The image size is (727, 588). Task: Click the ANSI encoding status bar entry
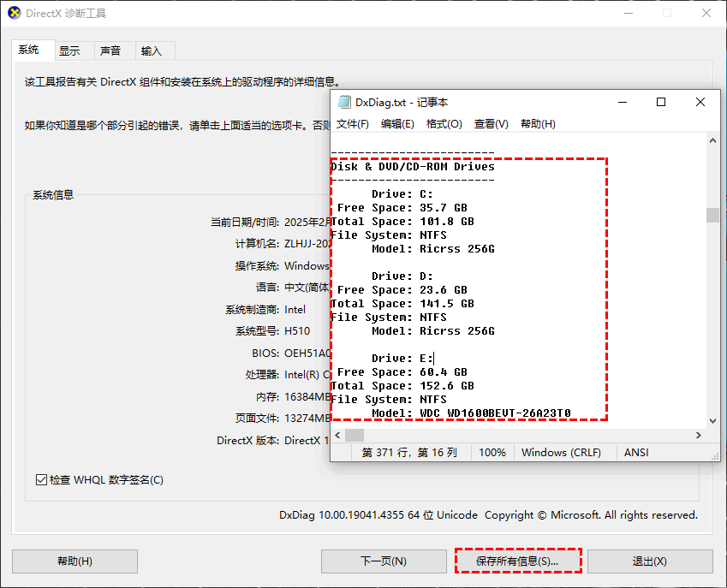(x=636, y=452)
